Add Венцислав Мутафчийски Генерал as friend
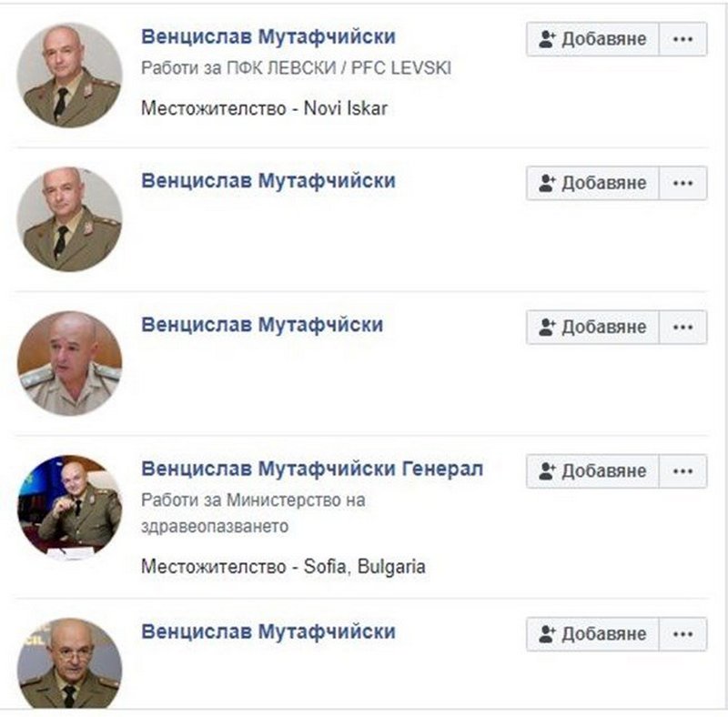The height and width of the screenshot is (717, 728). point(592,471)
